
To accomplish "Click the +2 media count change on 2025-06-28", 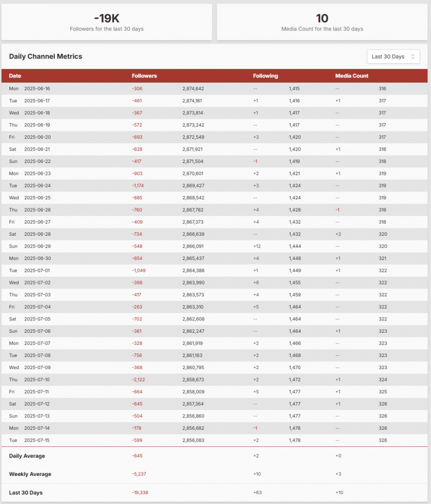I will [338, 234].
